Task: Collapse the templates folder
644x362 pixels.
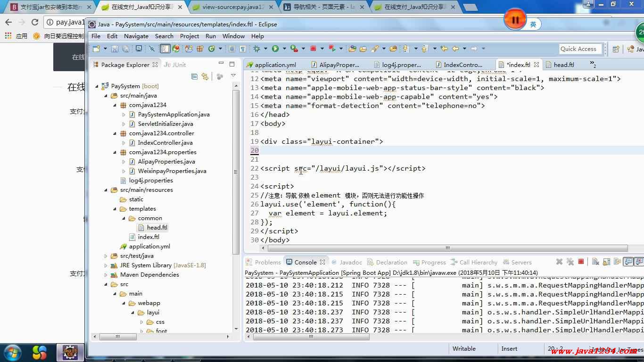Action: (x=115, y=209)
